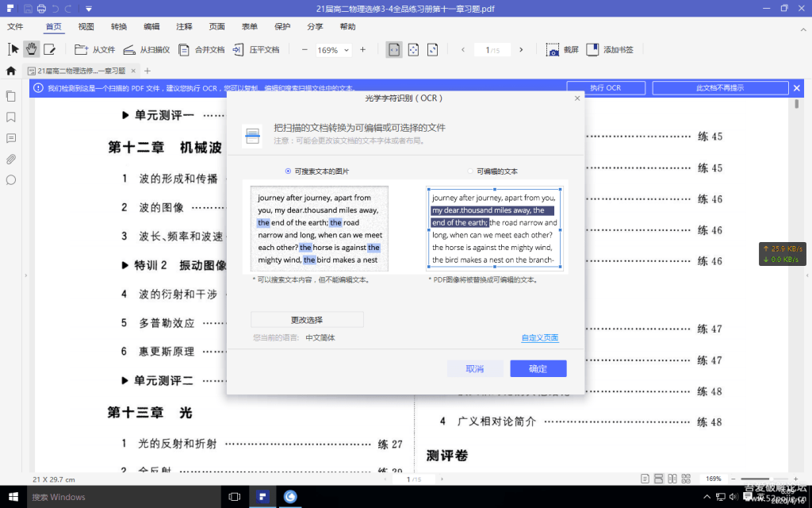Open the page thumbnails sidebar panel
Viewport: 812px width, 508px height.
[x=11, y=96]
